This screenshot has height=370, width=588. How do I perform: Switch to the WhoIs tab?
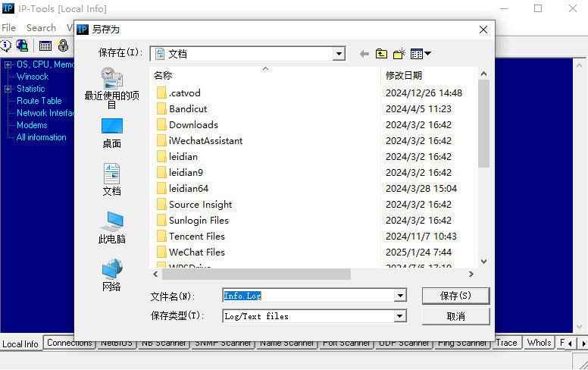(x=539, y=343)
